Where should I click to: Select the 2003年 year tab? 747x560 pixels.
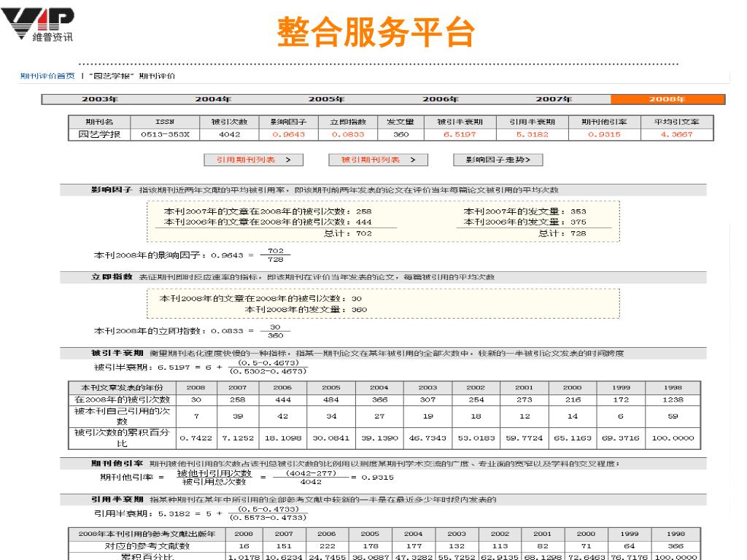coord(99,99)
